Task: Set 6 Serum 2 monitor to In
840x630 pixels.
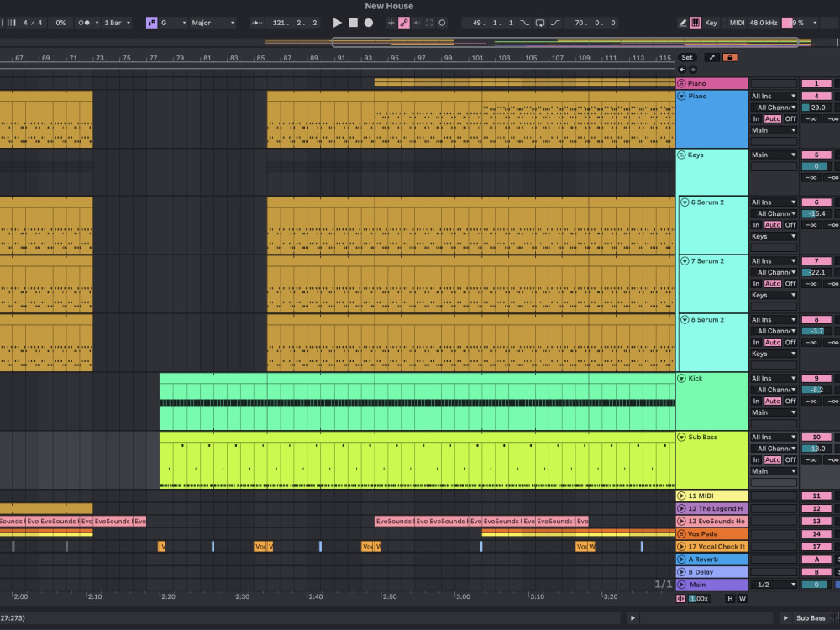Action: (757, 225)
